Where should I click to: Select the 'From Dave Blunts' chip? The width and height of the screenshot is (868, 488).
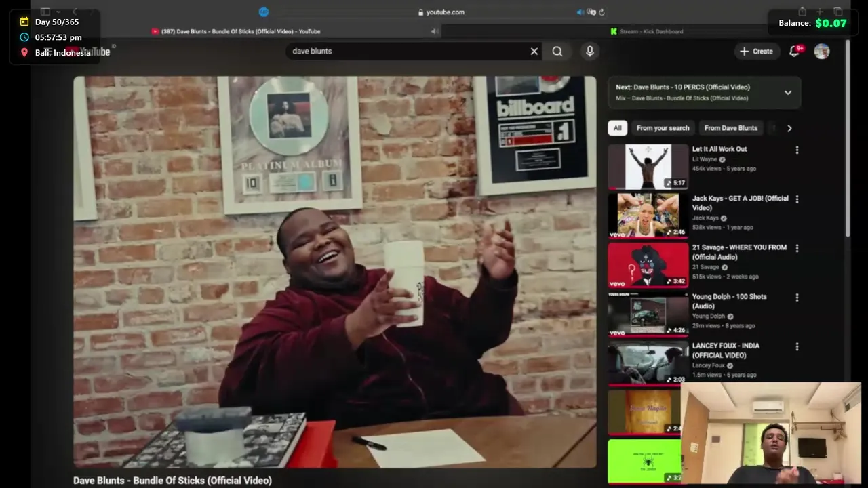point(730,128)
